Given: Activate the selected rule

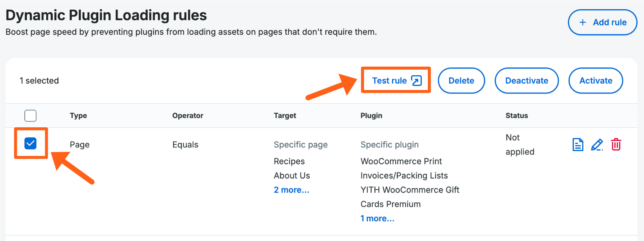Looking at the screenshot, I should pyautogui.click(x=596, y=80).
